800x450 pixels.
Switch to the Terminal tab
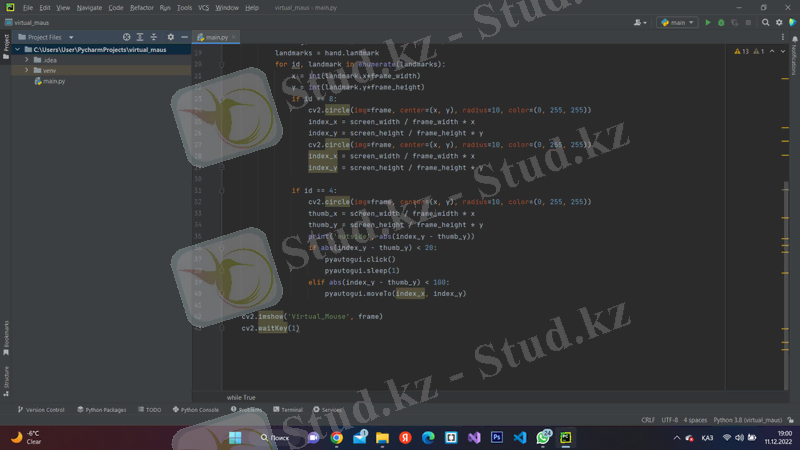[x=288, y=410]
